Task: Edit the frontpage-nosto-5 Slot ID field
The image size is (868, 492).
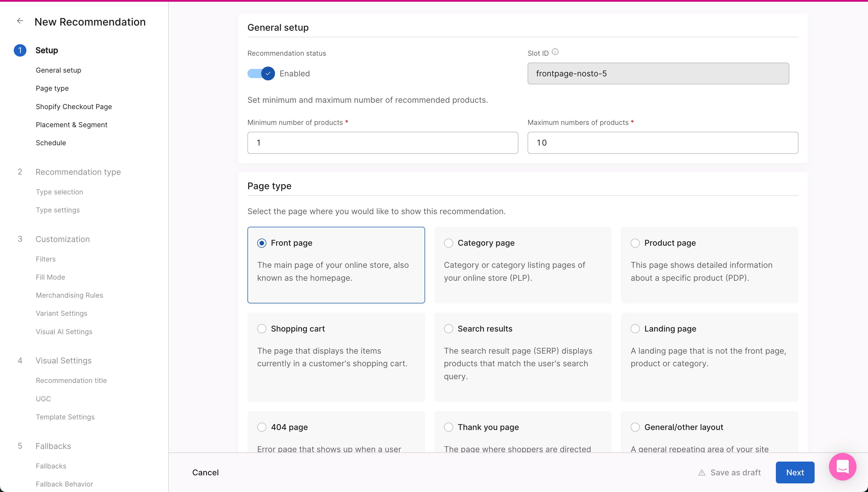Action: [658, 73]
